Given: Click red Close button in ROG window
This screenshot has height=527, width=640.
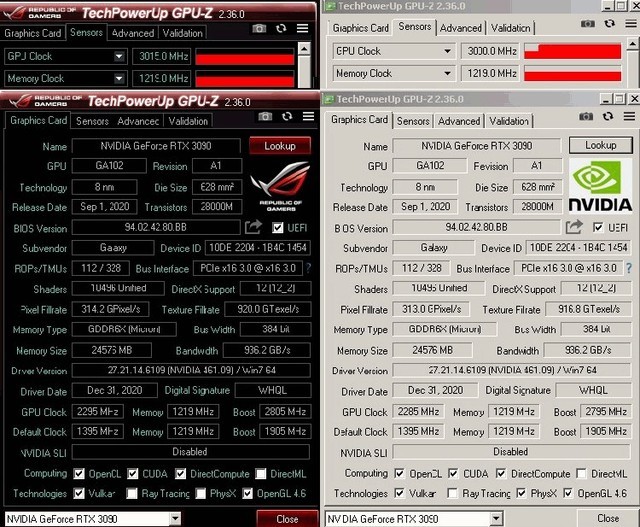Looking at the screenshot, I should coord(287,519).
